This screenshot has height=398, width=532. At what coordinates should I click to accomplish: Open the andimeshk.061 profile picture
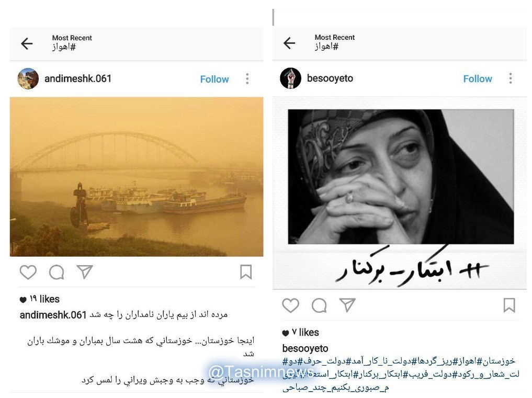pyautogui.click(x=28, y=78)
